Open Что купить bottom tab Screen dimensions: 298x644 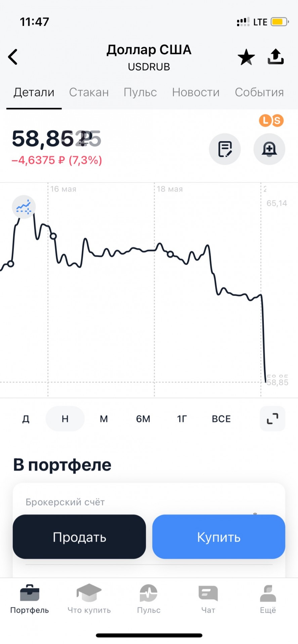click(x=89, y=600)
